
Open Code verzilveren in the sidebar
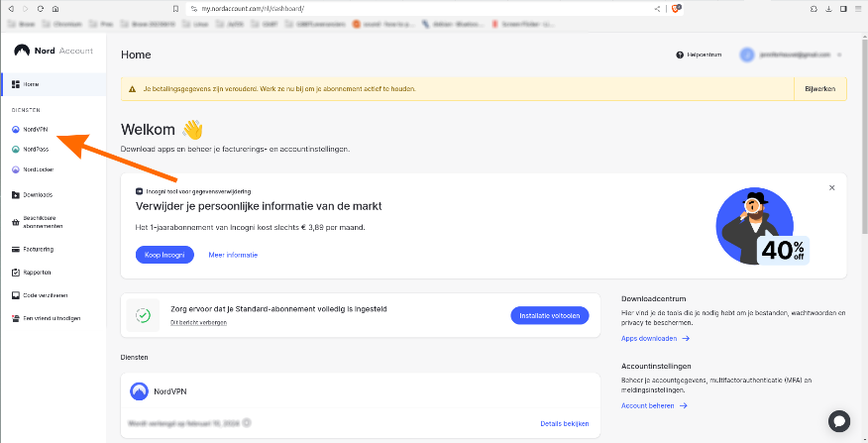tap(40, 295)
